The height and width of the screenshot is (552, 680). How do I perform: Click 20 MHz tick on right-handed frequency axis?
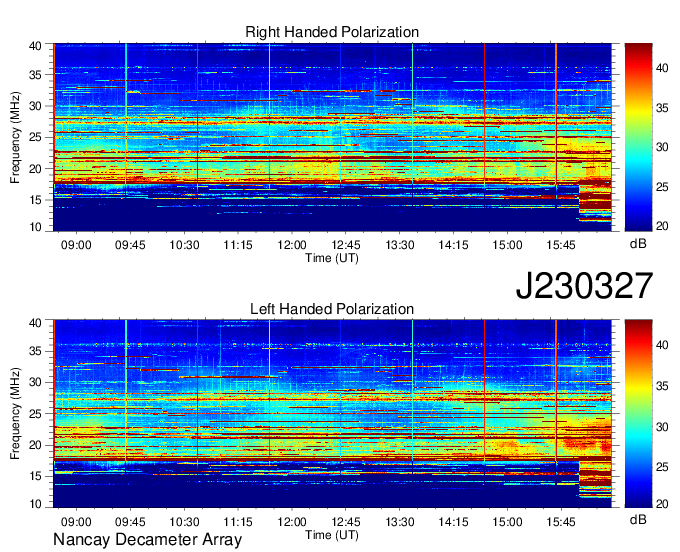click(35, 169)
